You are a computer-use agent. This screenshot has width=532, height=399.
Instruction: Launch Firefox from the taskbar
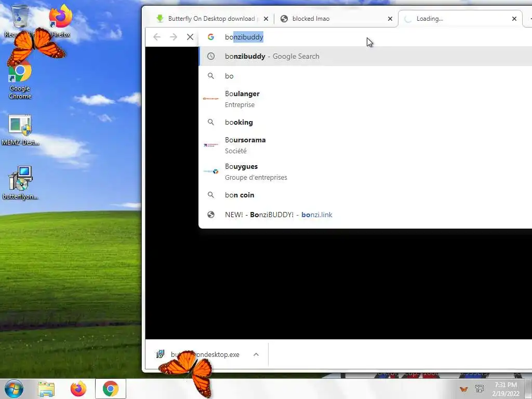click(78, 389)
